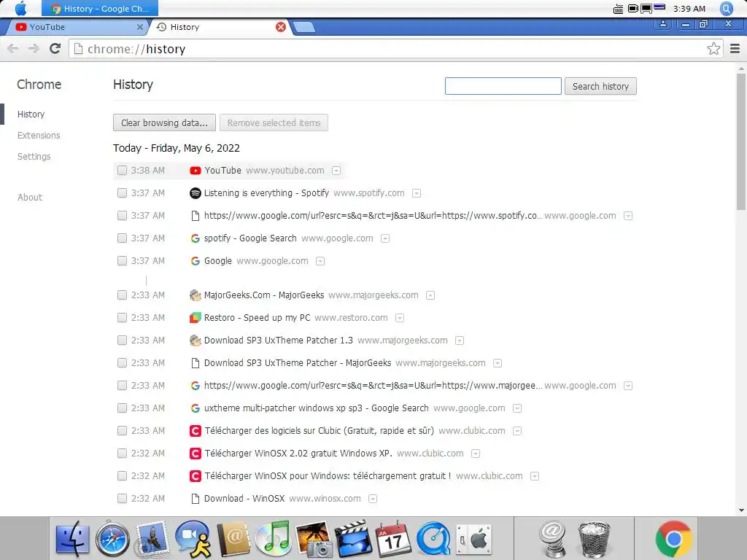Go to Settings in the sidebar
This screenshot has height=560, width=747.
pos(34,156)
